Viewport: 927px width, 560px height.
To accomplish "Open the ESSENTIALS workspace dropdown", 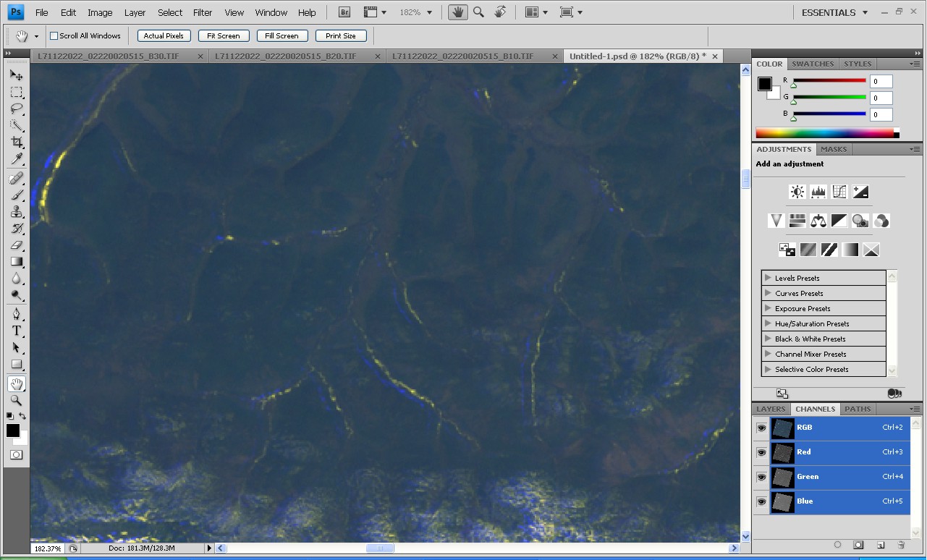I will tap(834, 12).
